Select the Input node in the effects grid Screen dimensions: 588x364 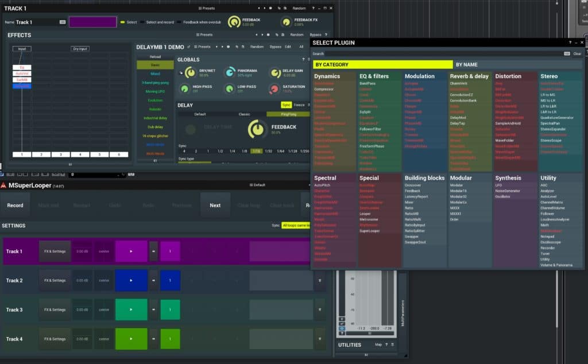[22, 49]
